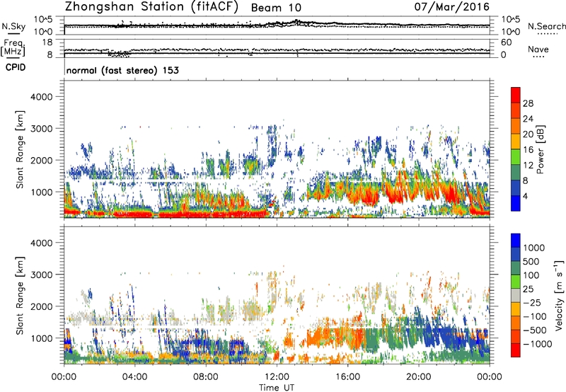Click the 'N.Search' legend label

coord(546,26)
